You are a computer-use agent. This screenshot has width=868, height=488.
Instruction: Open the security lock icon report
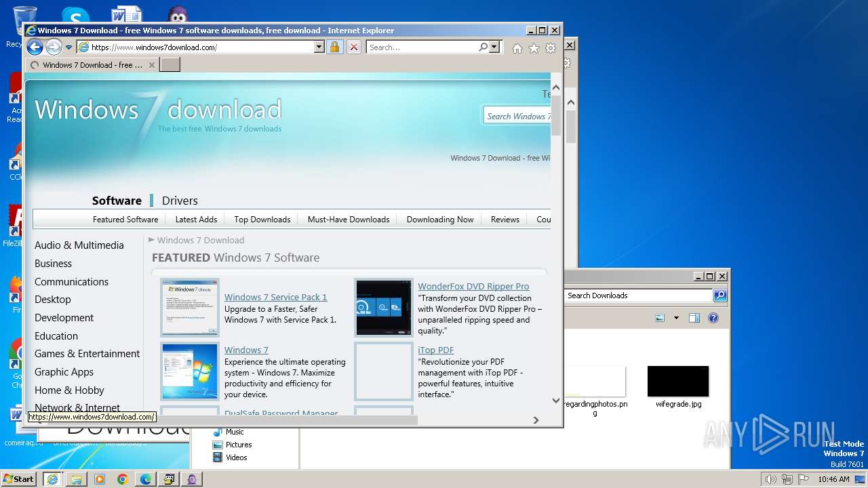(334, 47)
